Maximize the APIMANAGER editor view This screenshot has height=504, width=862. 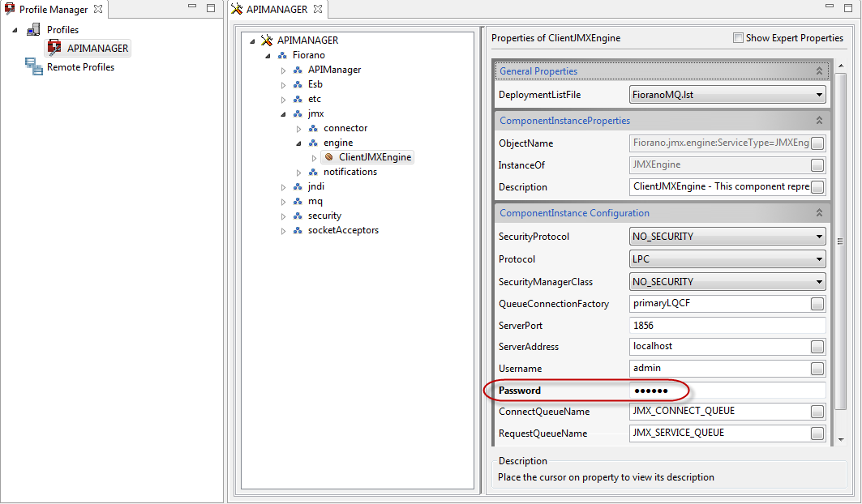pyautogui.click(x=849, y=7)
